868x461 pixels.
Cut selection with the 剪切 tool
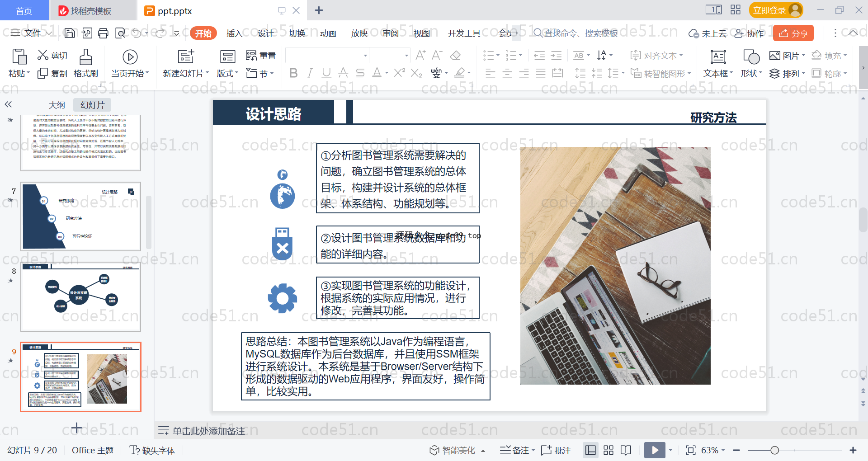point(52,56)
